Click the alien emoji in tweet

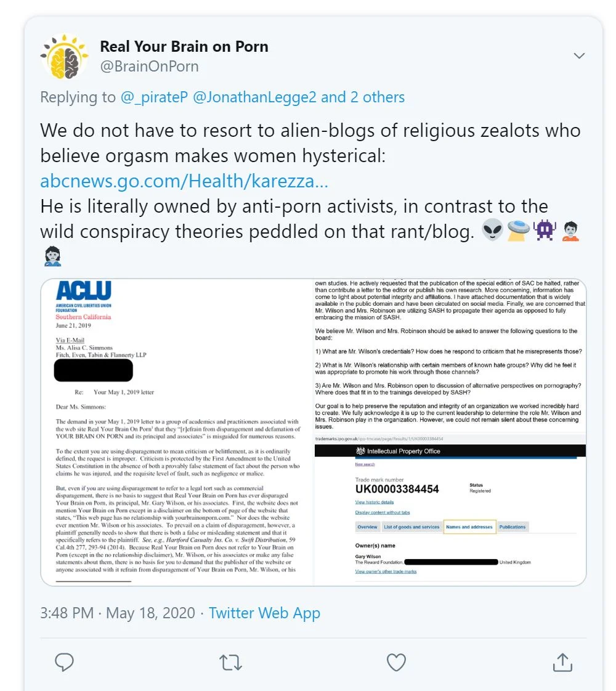(x=493, y=231)
